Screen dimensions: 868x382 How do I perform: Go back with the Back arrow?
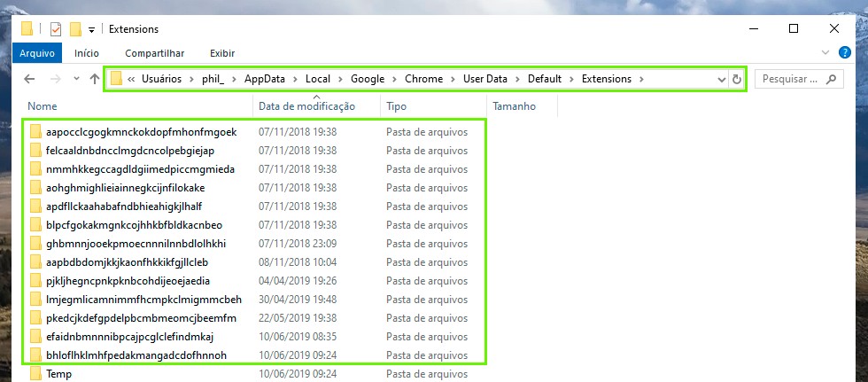pos(28,79)
